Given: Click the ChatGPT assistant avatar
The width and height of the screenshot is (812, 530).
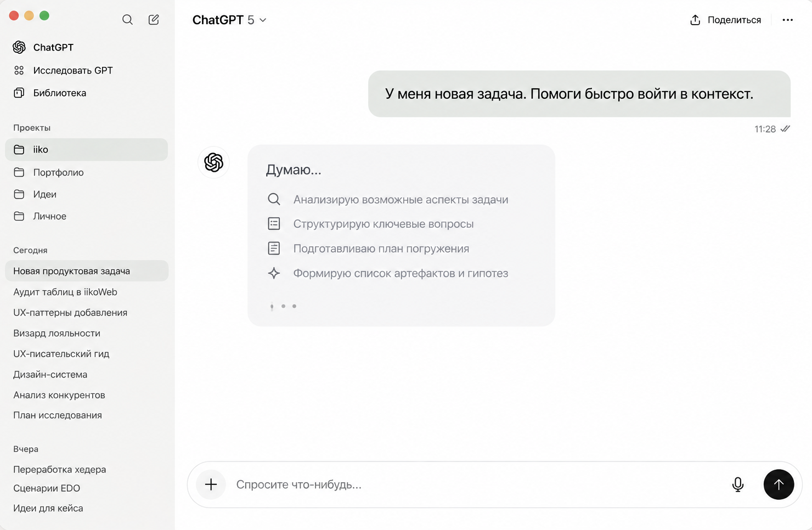Looking at the screenshot, I should point(213,162).
